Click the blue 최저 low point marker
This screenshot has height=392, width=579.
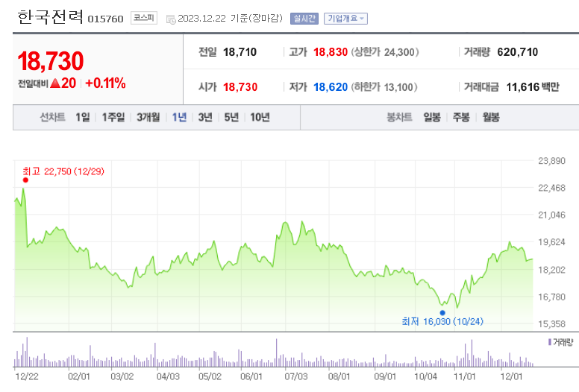click(x=442, y=313)
